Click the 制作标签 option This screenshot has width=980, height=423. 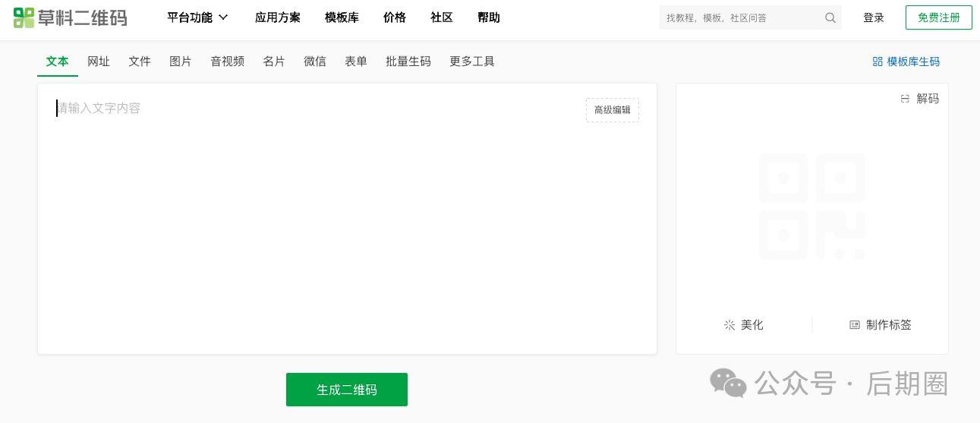pos(881,325)
